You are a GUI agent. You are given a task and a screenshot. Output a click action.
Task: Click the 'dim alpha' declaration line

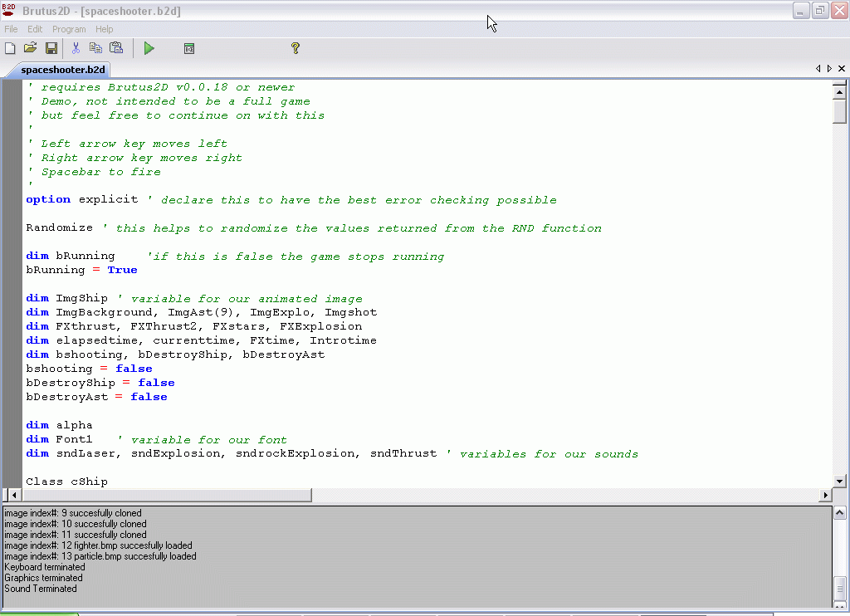tap(59, 425)
